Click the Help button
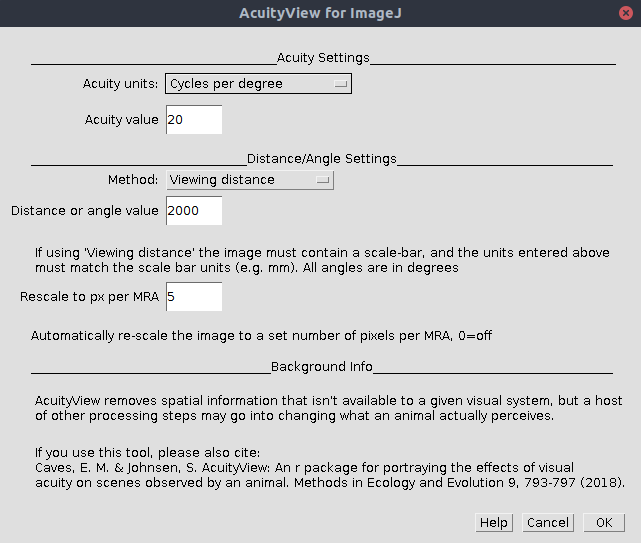 [494, 523]
